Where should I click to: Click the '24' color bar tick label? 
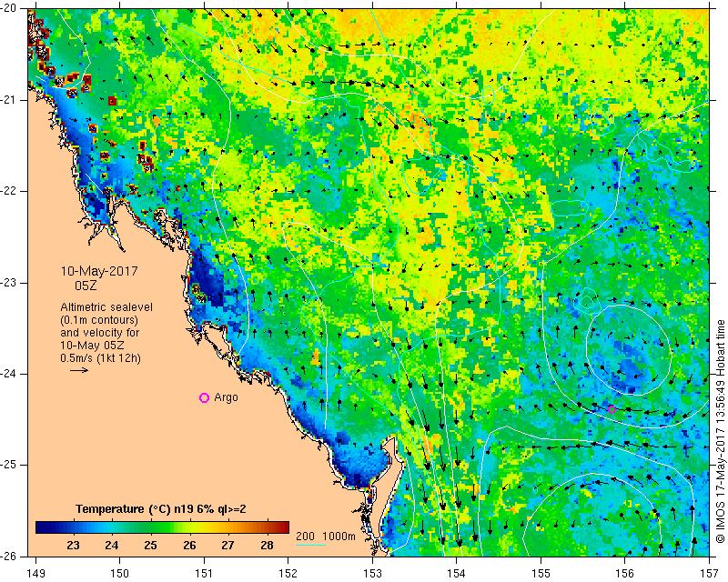pos(111,545)
